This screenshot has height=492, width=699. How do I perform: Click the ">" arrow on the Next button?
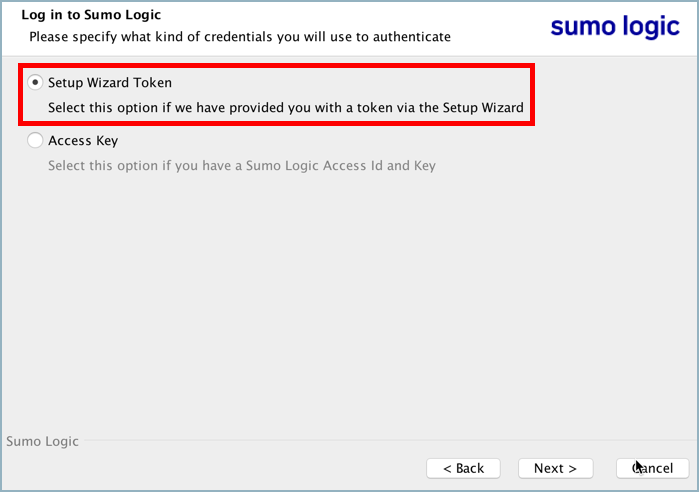pos(572,468)
